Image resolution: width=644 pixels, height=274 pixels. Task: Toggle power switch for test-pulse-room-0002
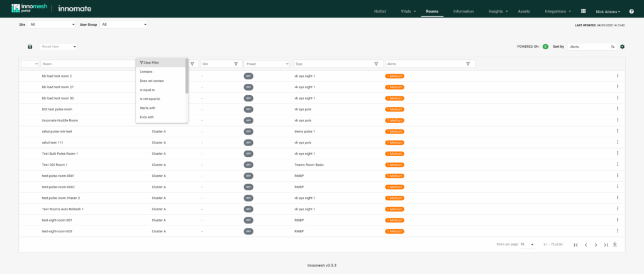point(248,187)
